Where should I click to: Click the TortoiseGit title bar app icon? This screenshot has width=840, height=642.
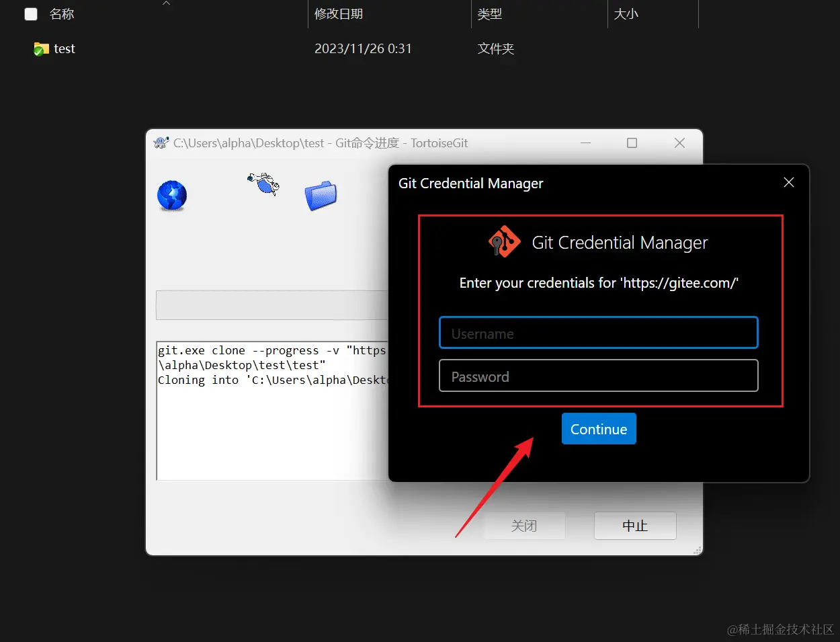pyautogui.click(x=161, y=143)
